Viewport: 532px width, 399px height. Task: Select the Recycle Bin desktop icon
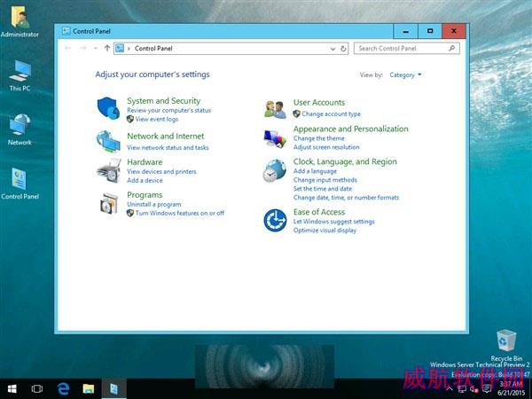point(506,340)
